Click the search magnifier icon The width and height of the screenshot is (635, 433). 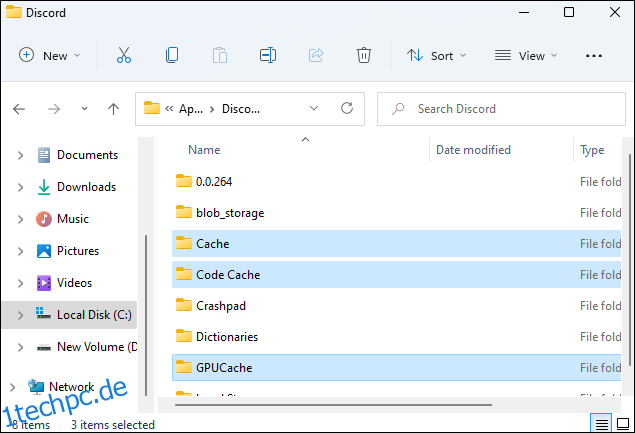[x=398, y=109]
